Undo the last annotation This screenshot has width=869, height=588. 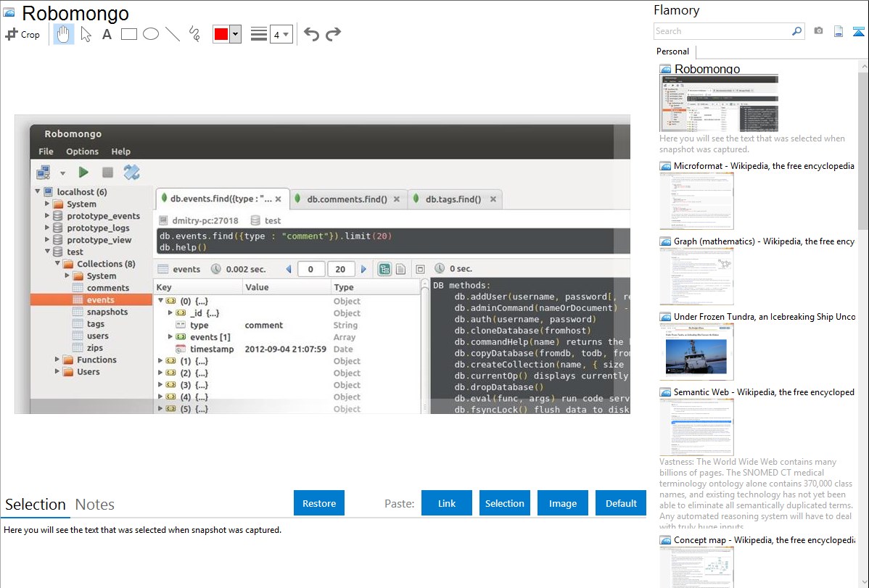tap(311, 34)
